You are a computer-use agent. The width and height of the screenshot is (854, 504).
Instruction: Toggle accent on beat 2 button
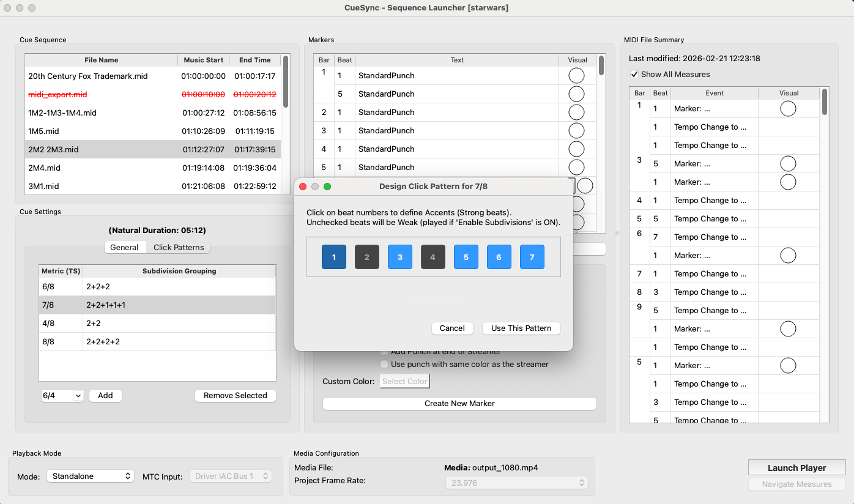point(367,257)
